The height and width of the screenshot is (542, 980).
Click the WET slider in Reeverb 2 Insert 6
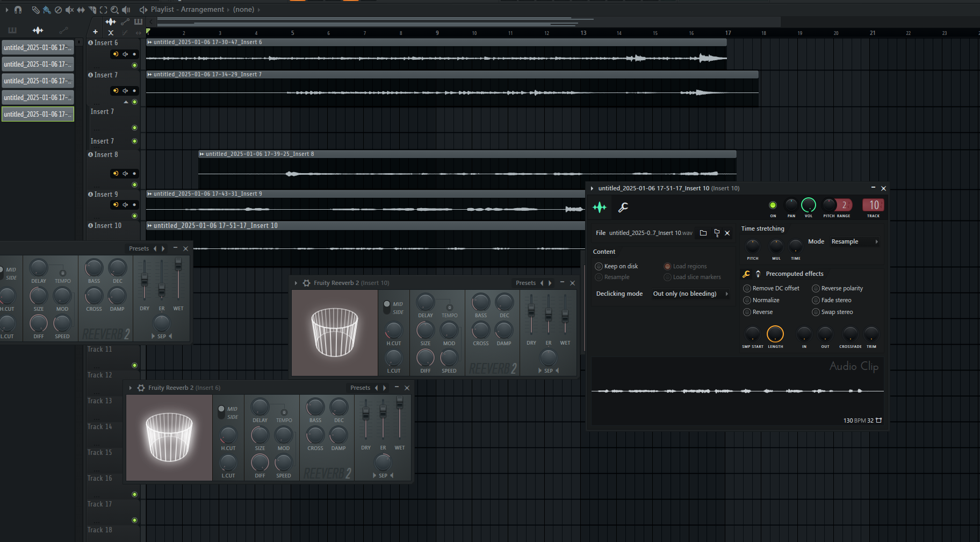400,403
